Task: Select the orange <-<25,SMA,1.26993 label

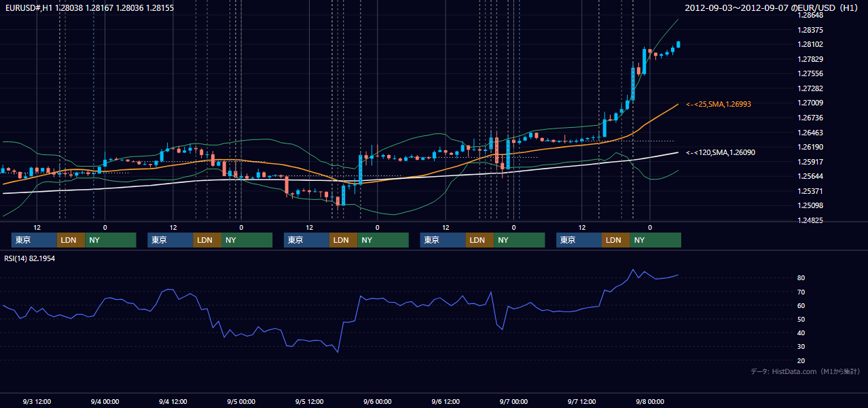Action: 719,104
